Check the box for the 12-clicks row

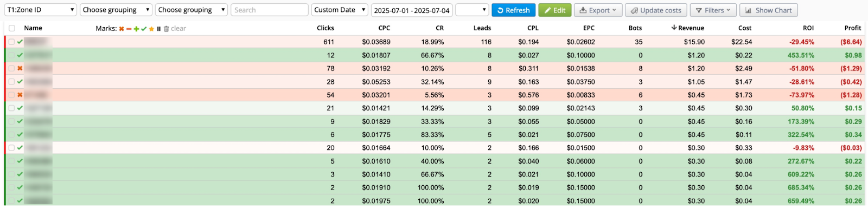pos(11,55)
